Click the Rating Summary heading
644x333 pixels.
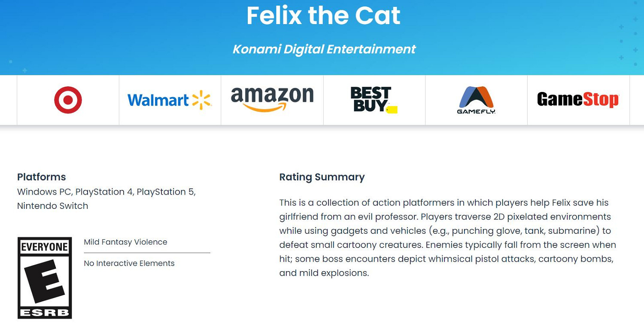click(x=322, y=177)
